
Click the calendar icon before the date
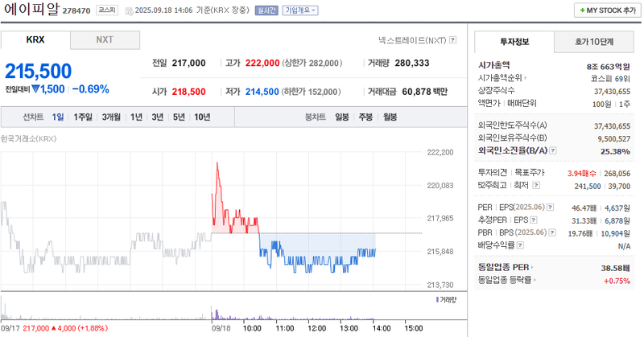click(129, 10)
